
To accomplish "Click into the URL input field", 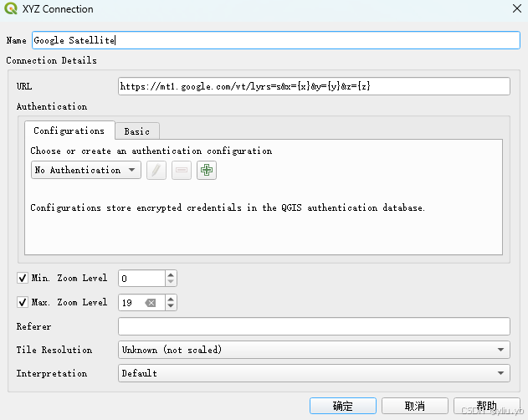I will [314, 86].
